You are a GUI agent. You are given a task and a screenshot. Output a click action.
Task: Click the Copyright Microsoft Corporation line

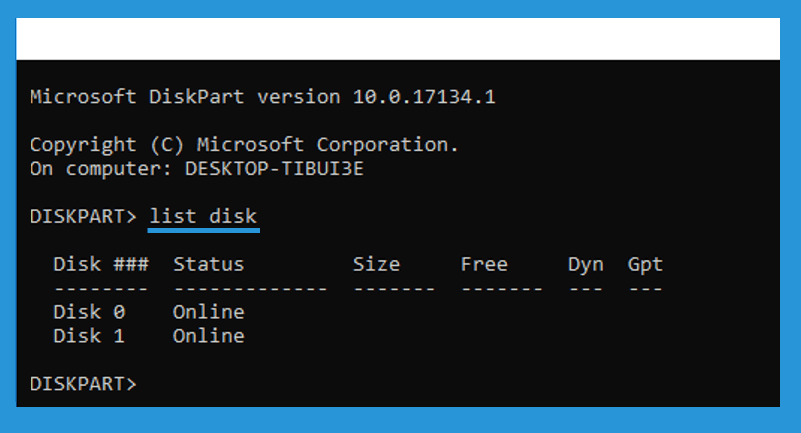tap(244, 145)
